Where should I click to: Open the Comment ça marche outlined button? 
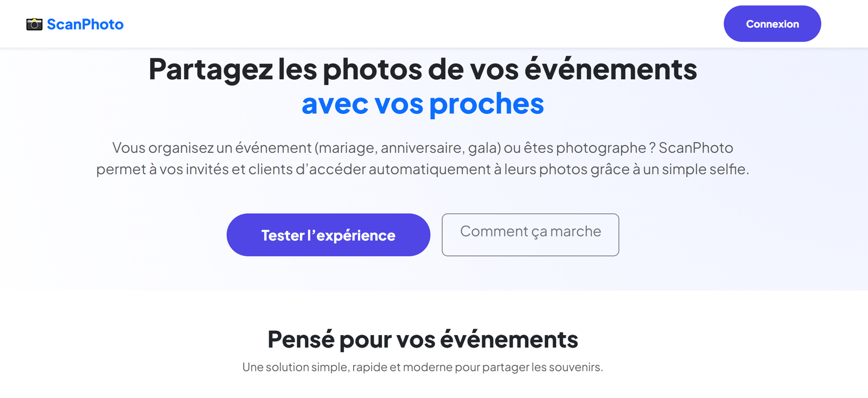pos(530,234)
